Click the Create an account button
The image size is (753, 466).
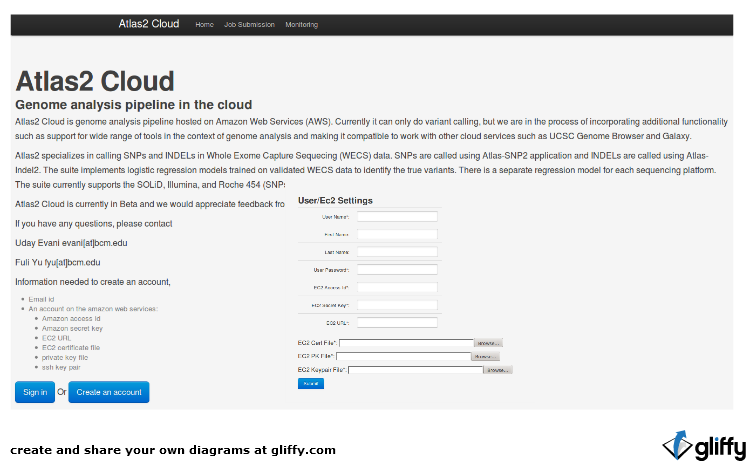109,392
